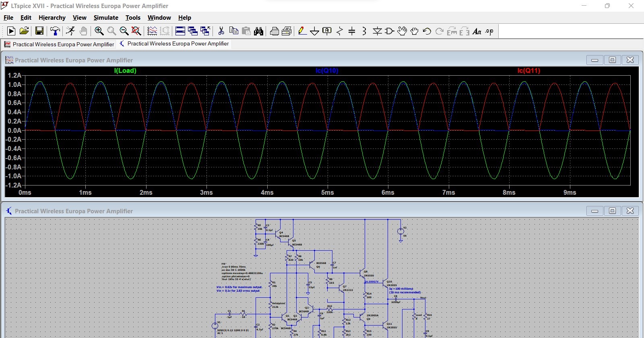Open the Window menu
The image size is (644, 338).
(159, 18)
